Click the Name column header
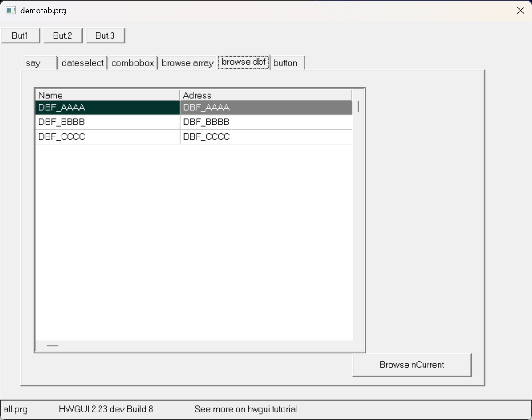Image resolution: width=532 pixels, height=420 pixels. pos(107,95)
